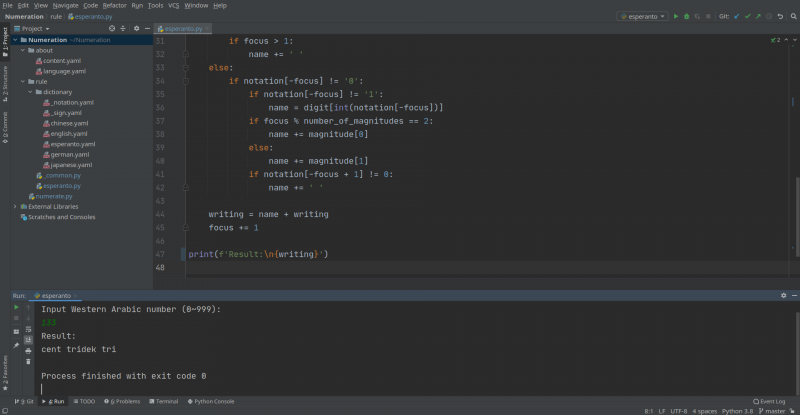Open Search Everywhere with the magnifier icon
Viewport: 800px width, 415px height.
click(793, 16)
